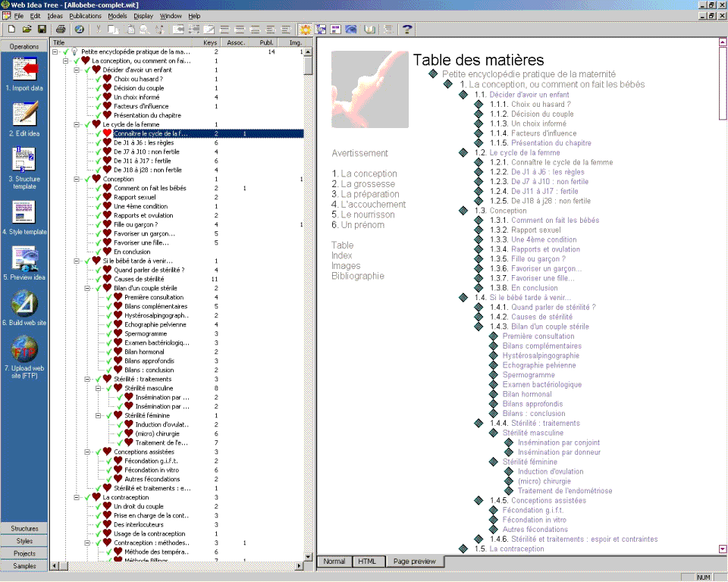Launch the Build web site operation
This screenshot has width=728, height=582.
click(24, 304)
